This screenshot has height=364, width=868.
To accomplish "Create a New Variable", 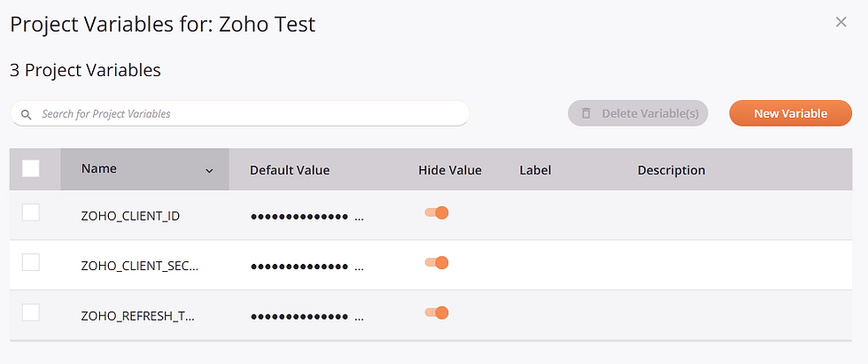I will 790,113.
